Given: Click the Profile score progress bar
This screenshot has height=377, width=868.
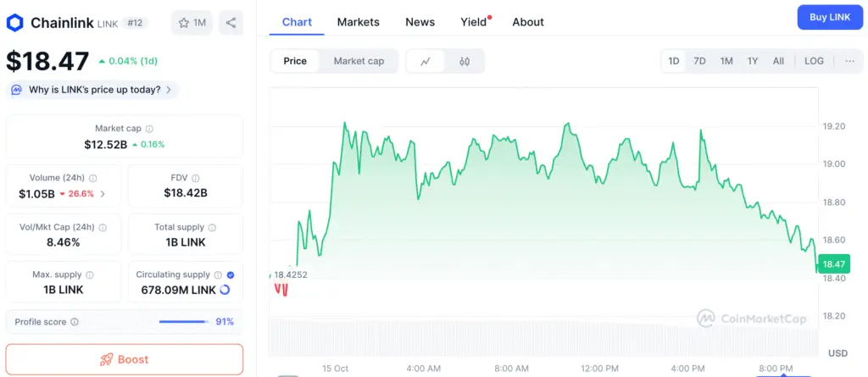Looking at the screenshot, I should [184, 322].
